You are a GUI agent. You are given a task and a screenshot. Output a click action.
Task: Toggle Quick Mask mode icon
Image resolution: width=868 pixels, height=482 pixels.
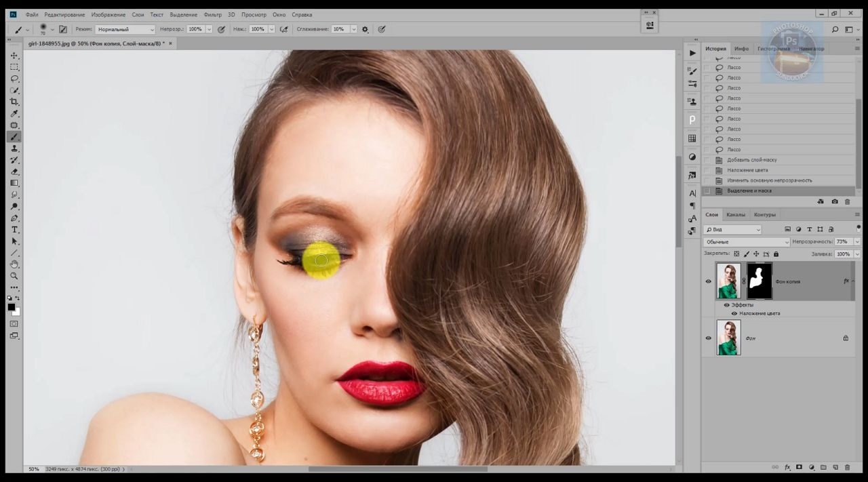tap(14, 324)
